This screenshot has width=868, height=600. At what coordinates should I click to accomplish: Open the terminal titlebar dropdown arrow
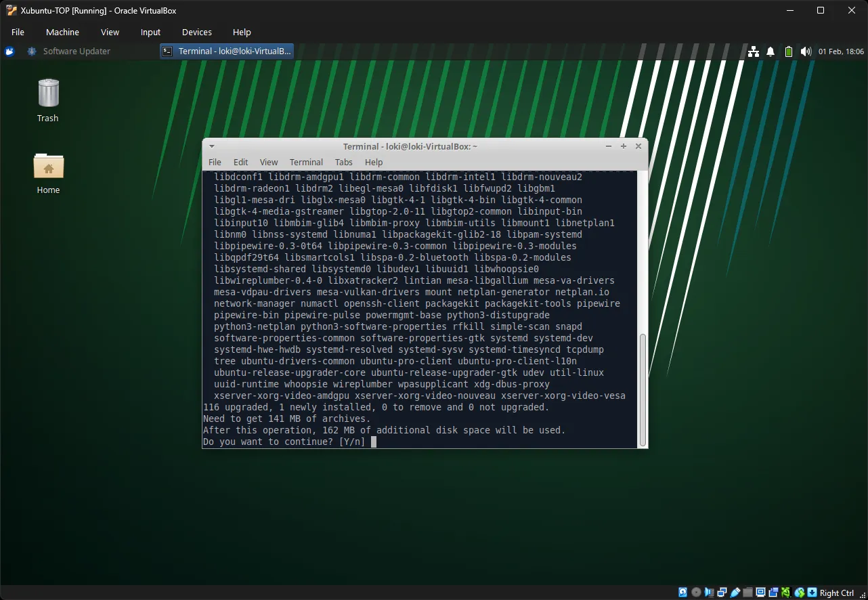(x=211, y=146)
